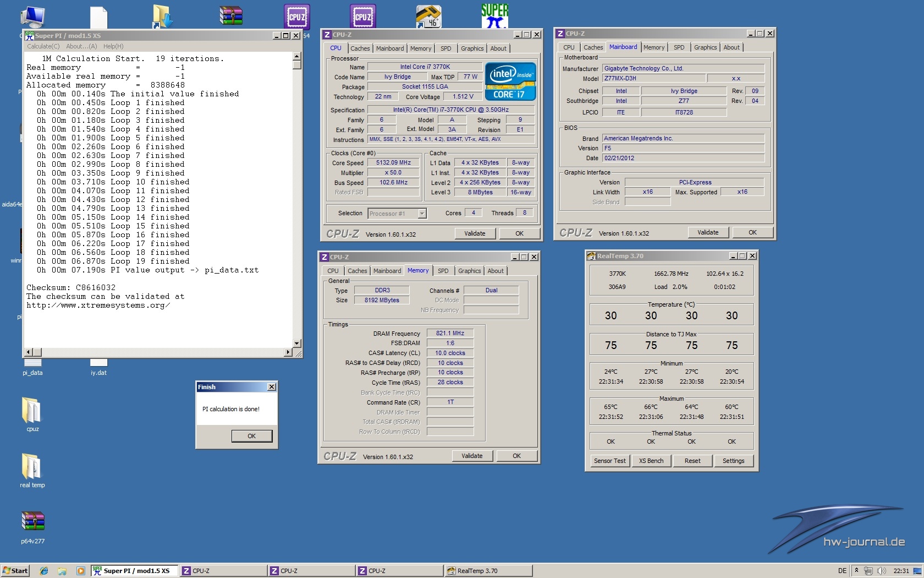Click the CPU-Z Memory window title icon
Viewport: 924px width, 578px height.
(324, 257)
